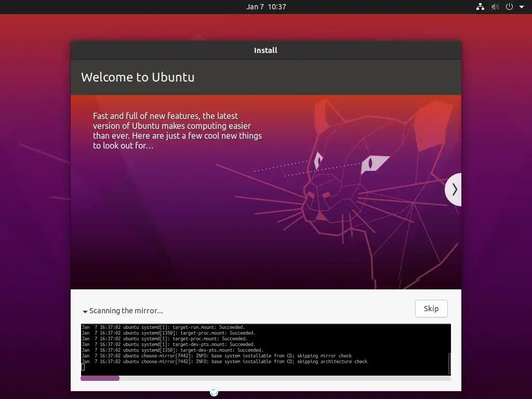Click the spinning busy cursor below installer
This screenshot has height=399, width=532.
click(x=214, y=392)
